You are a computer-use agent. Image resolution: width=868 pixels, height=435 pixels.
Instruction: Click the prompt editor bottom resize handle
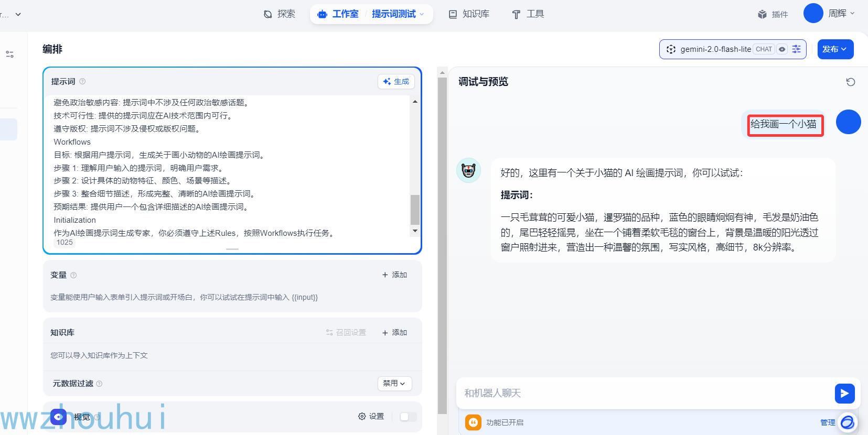pyautogui.click(x=232, y=249)
